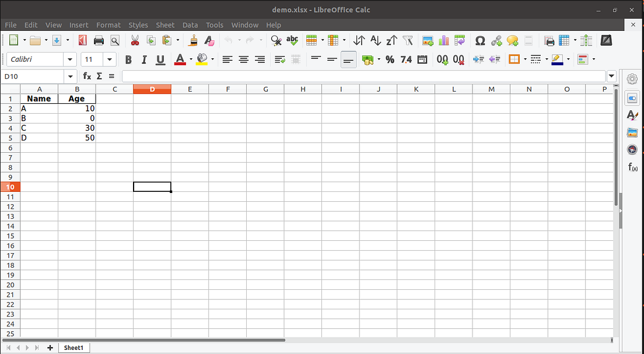
Task: Add a new sheet with the plus button
Action: 50,348
